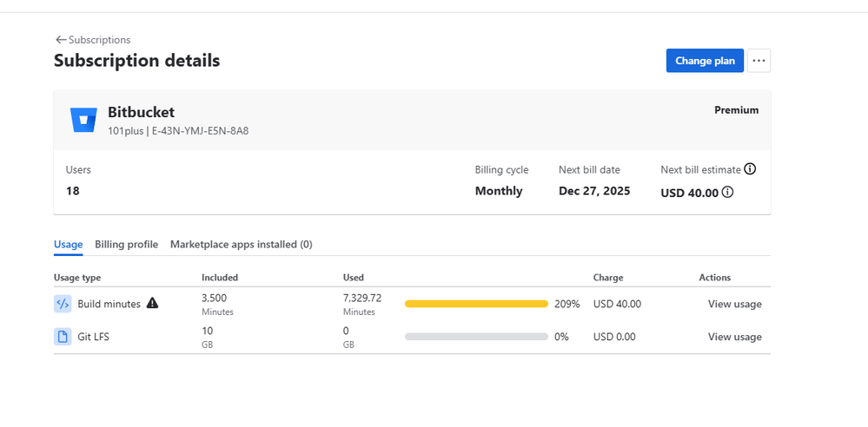Click the Bitbucket product name
Viewport: 868px width, 427px height.
[141, 112]
